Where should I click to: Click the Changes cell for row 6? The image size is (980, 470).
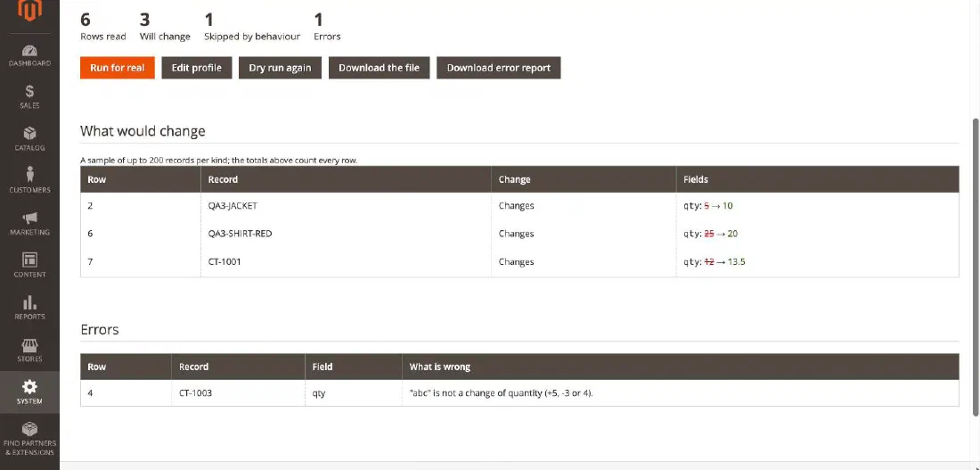[584, 234]
